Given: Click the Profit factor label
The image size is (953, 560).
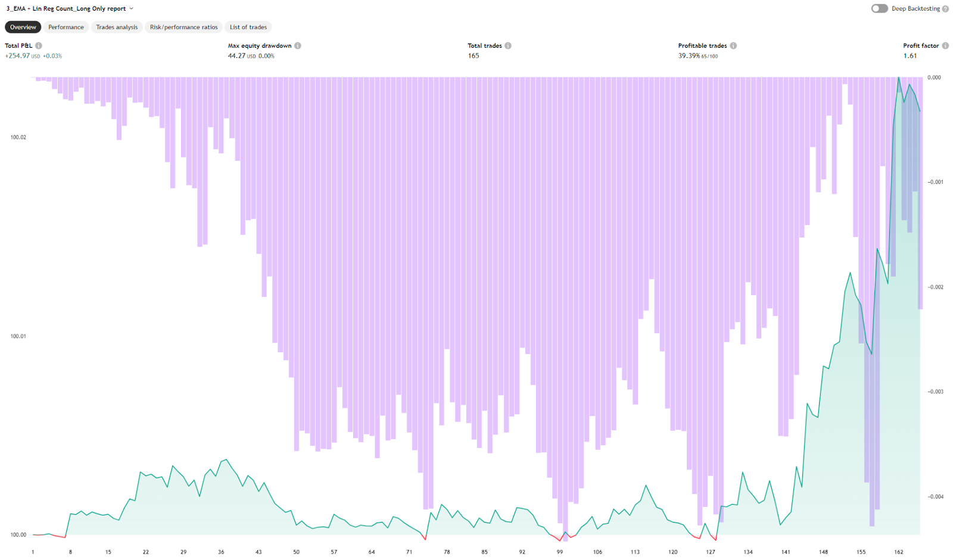Looking at the screenshot, I should click(x=921, y=46).
